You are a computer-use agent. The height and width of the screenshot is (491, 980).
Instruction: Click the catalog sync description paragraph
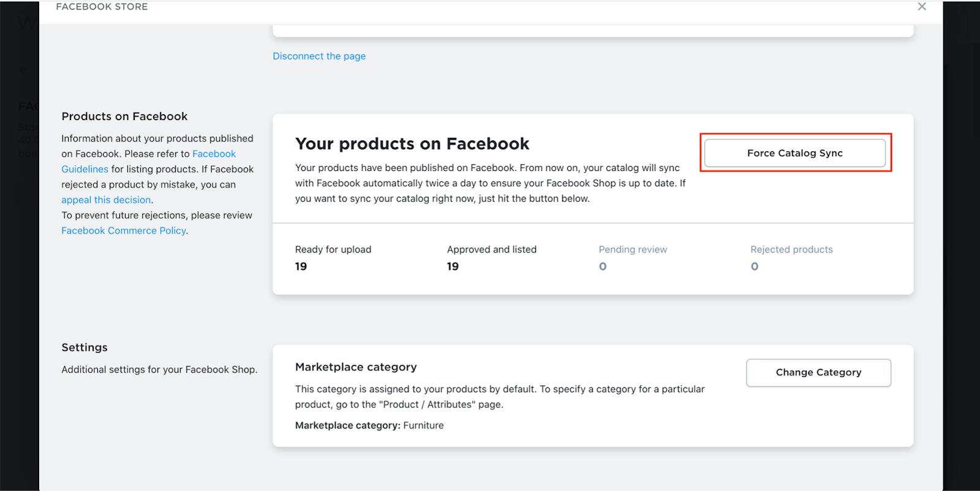coord(490,183)
